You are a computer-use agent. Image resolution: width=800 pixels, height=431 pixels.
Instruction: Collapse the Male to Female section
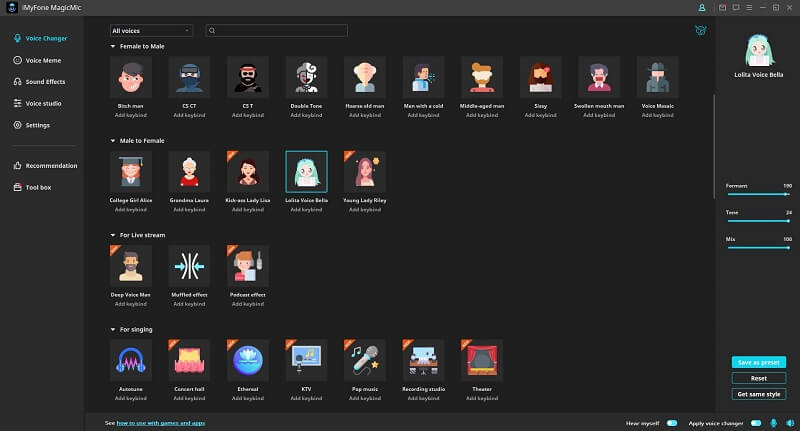point(113,141)
